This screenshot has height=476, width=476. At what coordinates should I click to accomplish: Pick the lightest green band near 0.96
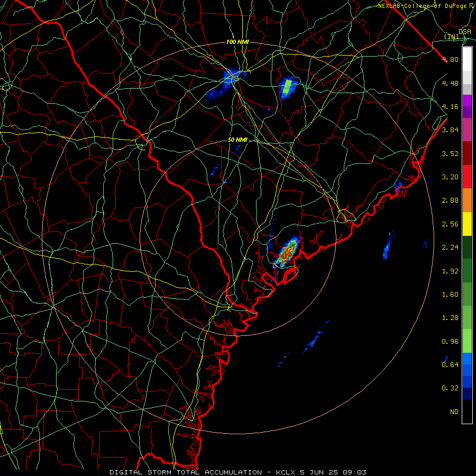coord(467,341)
